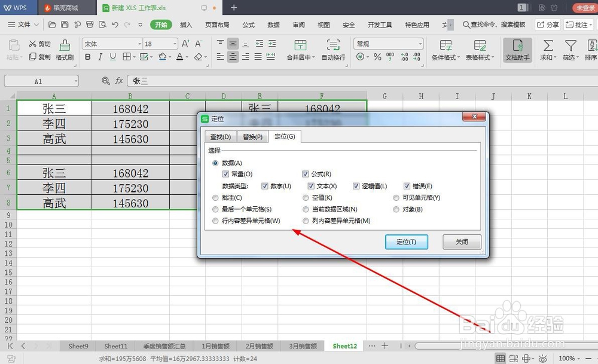Click the Name Box cell reference field
598x364 pixels.
(38, 81)
